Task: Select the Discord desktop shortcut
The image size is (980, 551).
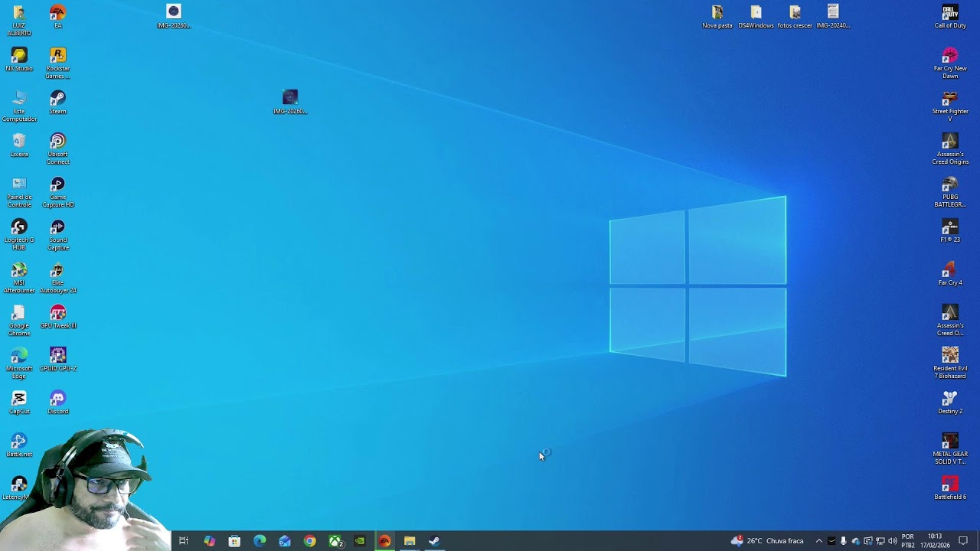Action: [x=57, y=403]
